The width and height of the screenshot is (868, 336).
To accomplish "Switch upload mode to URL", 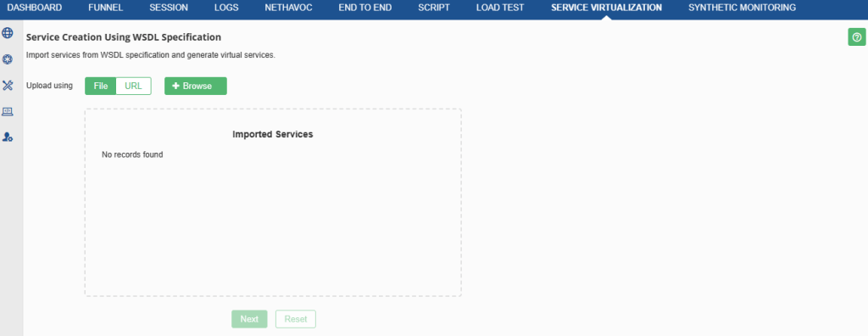I will (133, 86).
